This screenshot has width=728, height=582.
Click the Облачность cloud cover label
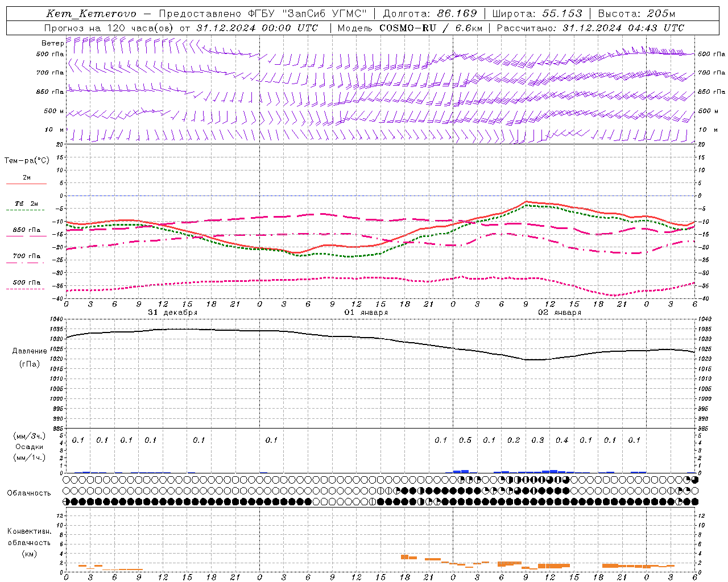tap(29, 493)
